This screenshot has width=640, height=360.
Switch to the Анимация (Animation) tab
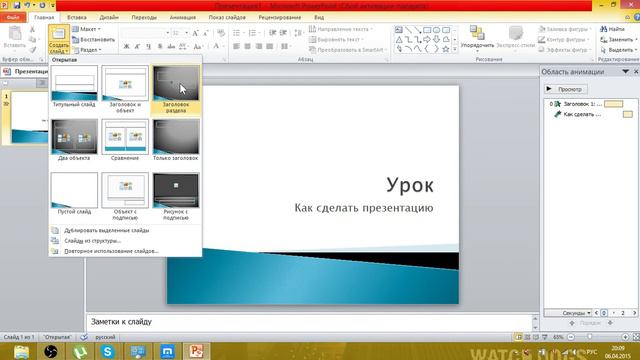point(182,18)
